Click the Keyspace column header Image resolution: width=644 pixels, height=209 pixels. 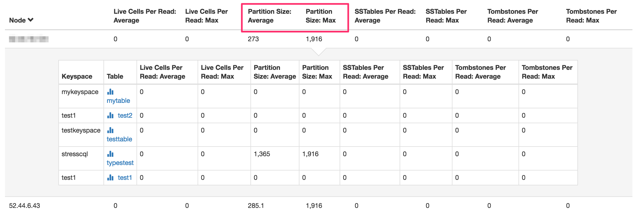pos(77,76)
